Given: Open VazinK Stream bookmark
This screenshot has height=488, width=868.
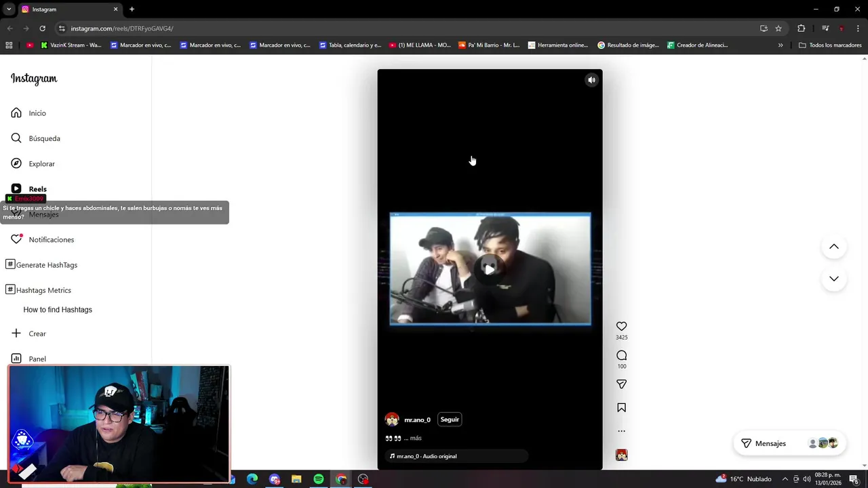Looking at the screenshot, I should tap(71, 45).
